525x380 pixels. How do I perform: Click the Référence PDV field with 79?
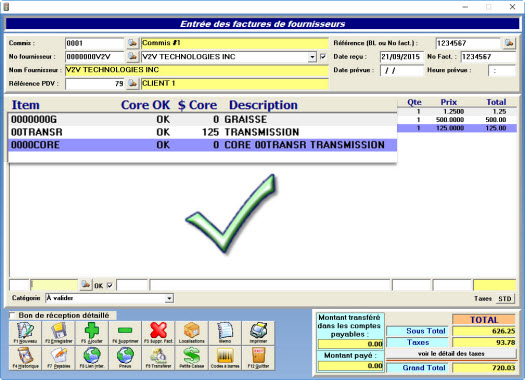point(95,84)
